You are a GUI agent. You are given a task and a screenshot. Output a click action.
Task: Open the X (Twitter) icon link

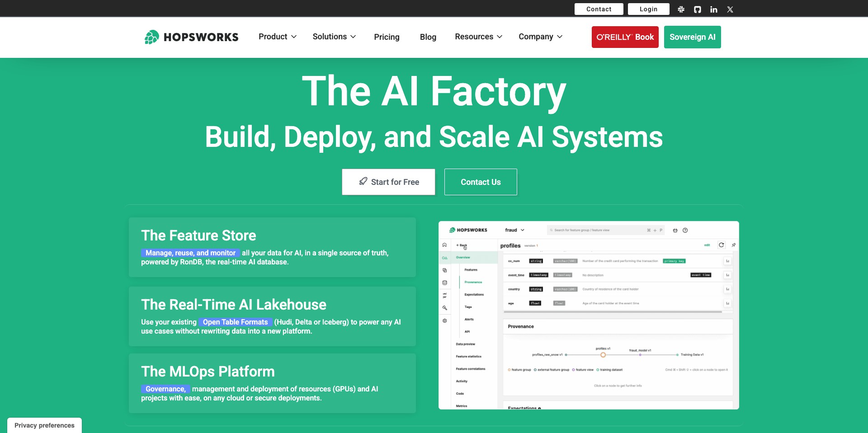tap(730, 9)
